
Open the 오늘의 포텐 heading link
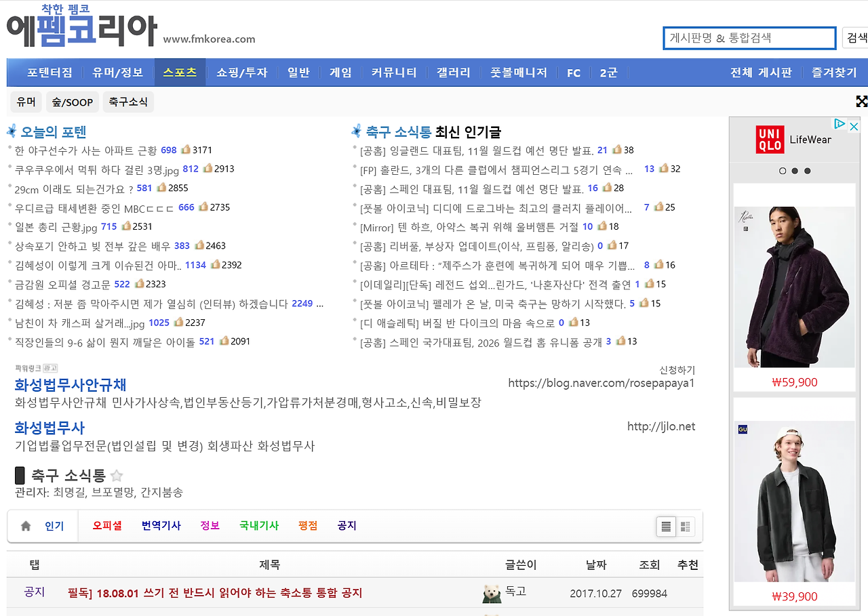[54, 131]
